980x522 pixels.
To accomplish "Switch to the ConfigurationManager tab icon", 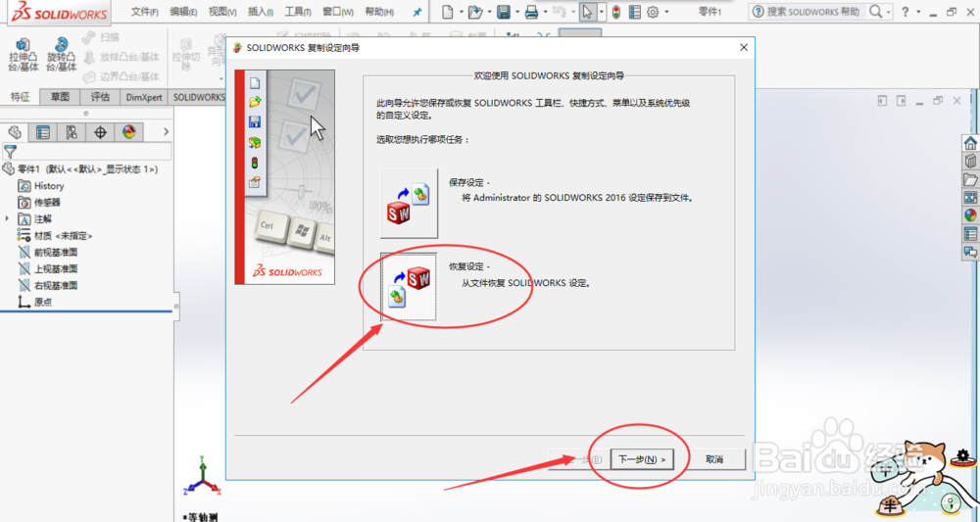I will coord(72,132).
